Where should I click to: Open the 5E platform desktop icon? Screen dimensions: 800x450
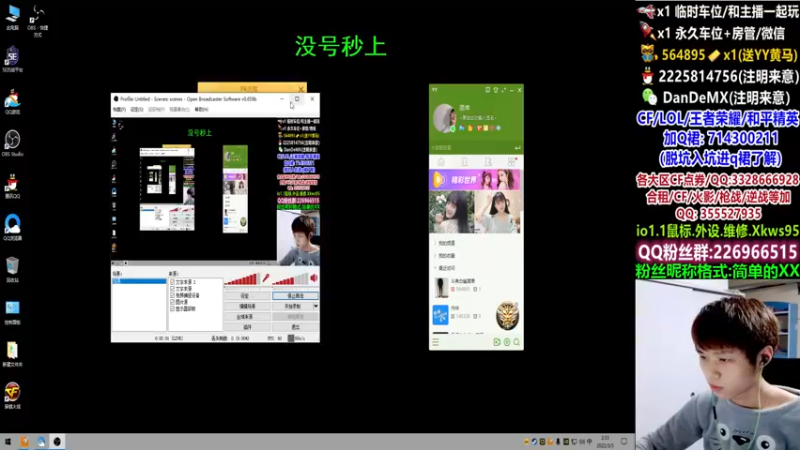12,58
